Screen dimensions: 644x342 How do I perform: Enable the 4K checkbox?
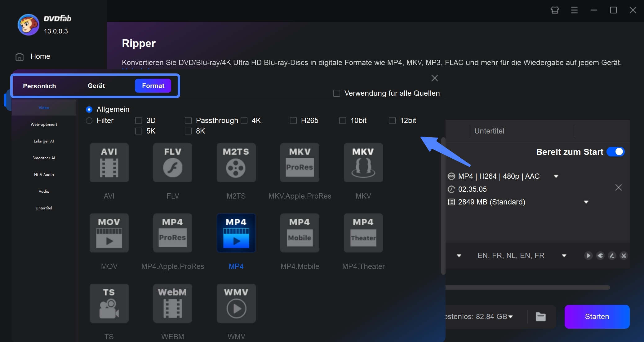(245, 121)
